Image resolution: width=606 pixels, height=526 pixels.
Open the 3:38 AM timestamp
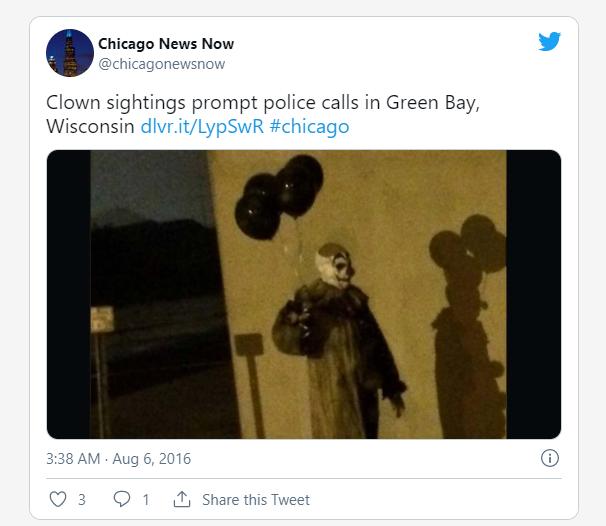coord(73,459)
